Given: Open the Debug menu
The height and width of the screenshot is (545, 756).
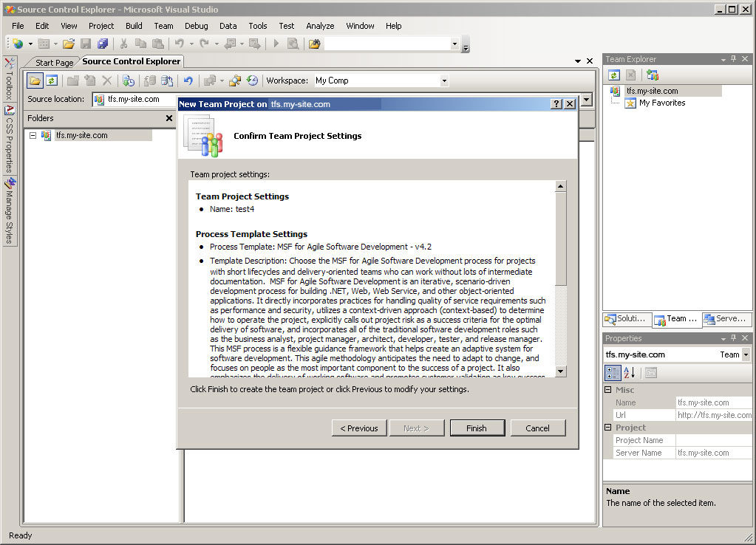Looking at the screenshot, I should tap(197, 26).
